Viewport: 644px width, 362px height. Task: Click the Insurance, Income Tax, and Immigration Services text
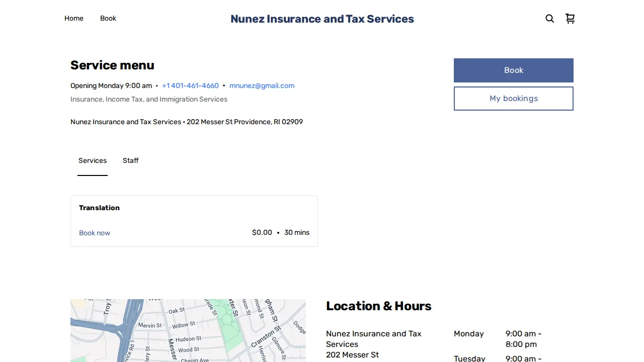[x=149, y=100]
